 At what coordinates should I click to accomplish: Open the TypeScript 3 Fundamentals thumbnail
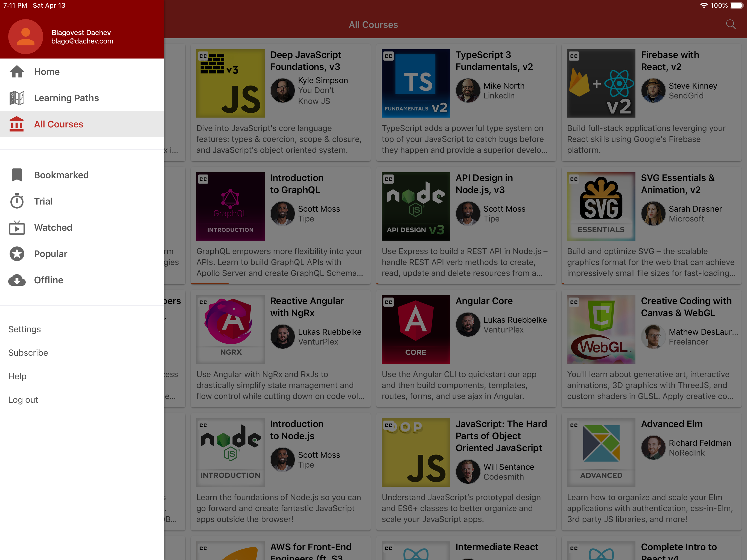415,83
